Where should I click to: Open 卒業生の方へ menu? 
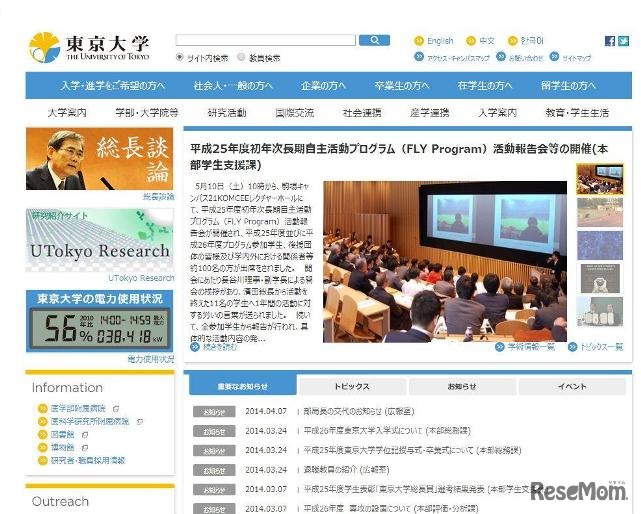point(402,86)
